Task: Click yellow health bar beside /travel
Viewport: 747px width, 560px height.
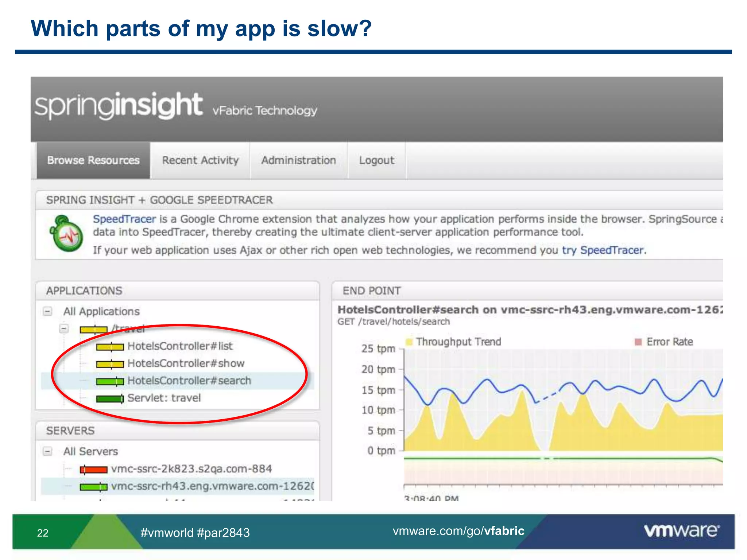Action: click(x=94, y=330)
